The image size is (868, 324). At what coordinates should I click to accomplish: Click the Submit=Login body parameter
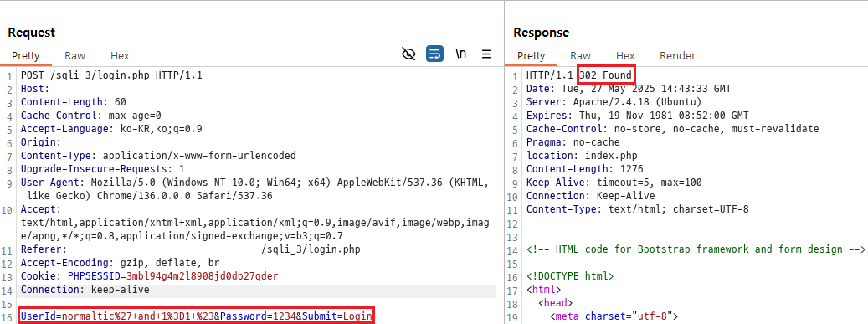336,316
